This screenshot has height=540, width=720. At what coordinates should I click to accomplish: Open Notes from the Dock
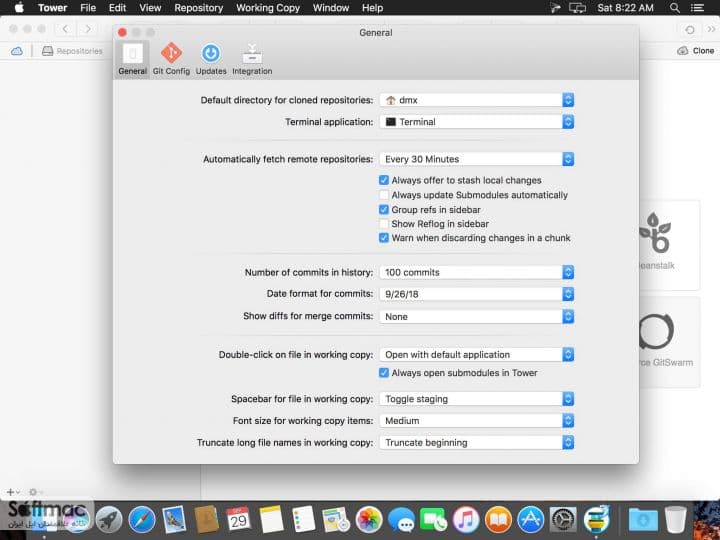click(271, 519)
